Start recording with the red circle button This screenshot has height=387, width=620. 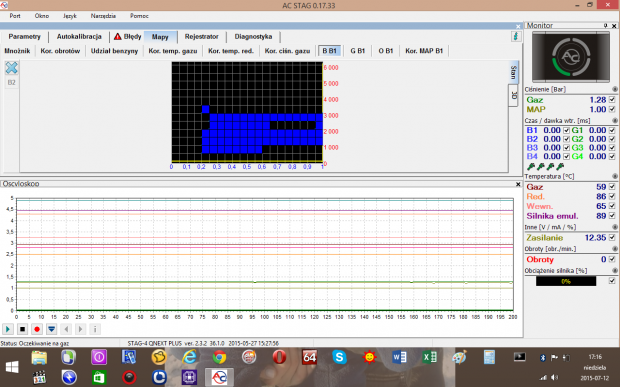[x=37, y=329]
